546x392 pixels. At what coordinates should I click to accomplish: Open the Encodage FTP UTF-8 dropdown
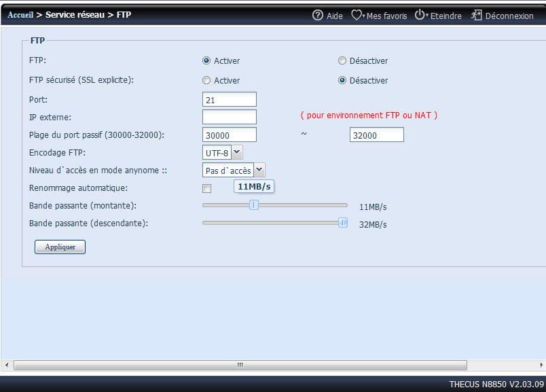coord(237,153)
